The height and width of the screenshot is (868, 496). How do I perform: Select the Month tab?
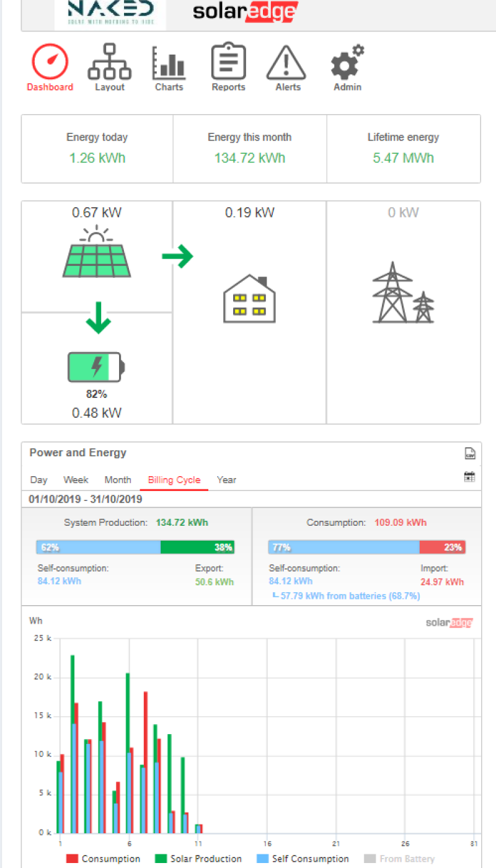(x=118, y=480)
